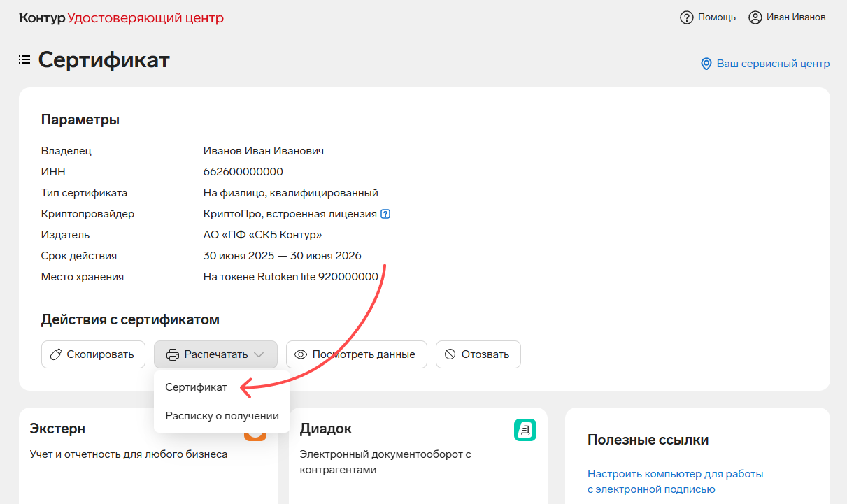Click the revoke icon in Отозвать
This screenshot has height=504, width=847.
450,354
